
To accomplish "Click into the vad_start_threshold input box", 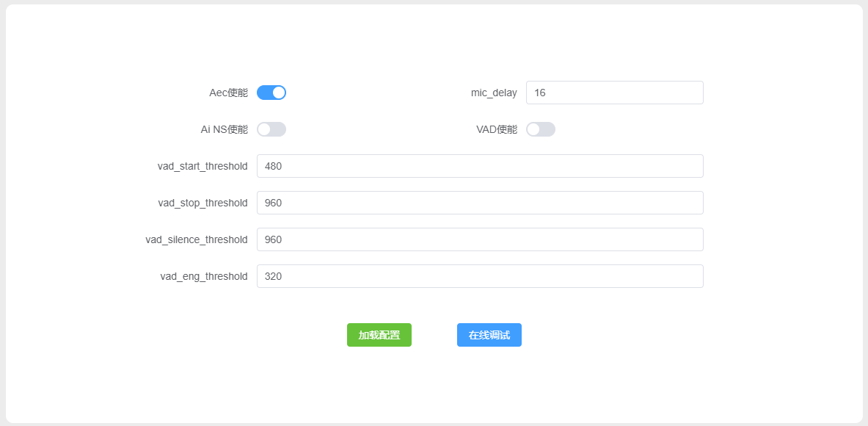I will click(x=480, y=166).
